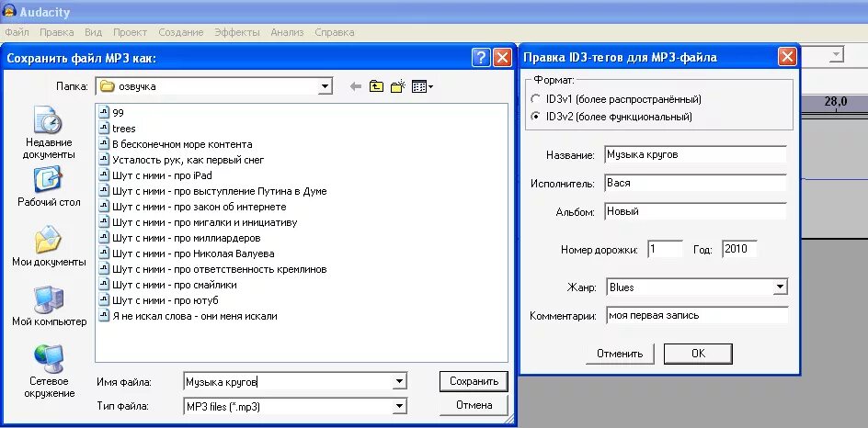The image size is (868, 428).
Task: Select file "Шут с ними - про миллиардеров"
Action: pyautogui.click(x=180, y=238)
